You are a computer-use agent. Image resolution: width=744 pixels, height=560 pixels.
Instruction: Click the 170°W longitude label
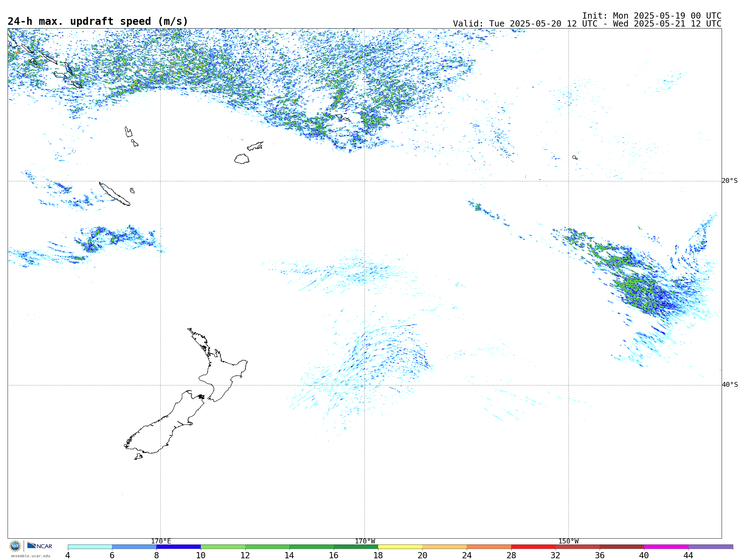coord(365,541)
